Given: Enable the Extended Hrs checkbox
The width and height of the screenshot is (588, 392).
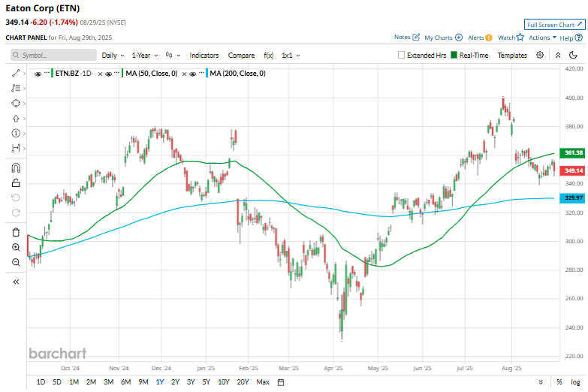Looking at the screenshot, I should tap(401, 55).
